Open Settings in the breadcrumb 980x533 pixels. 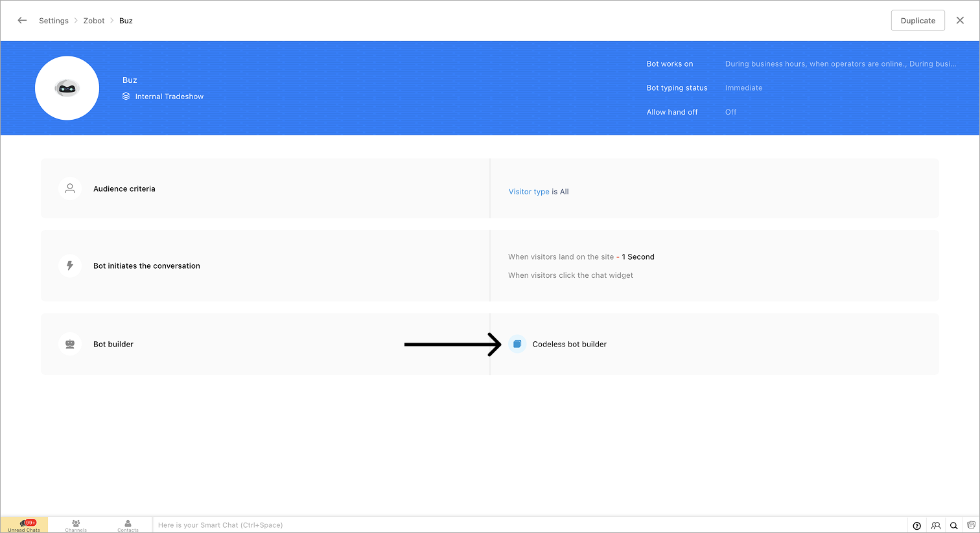(54, 21)
